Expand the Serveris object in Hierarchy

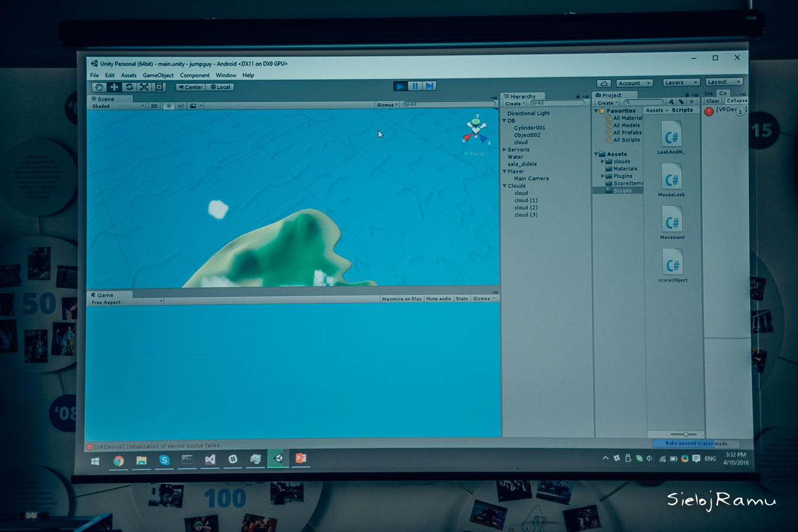505,150
